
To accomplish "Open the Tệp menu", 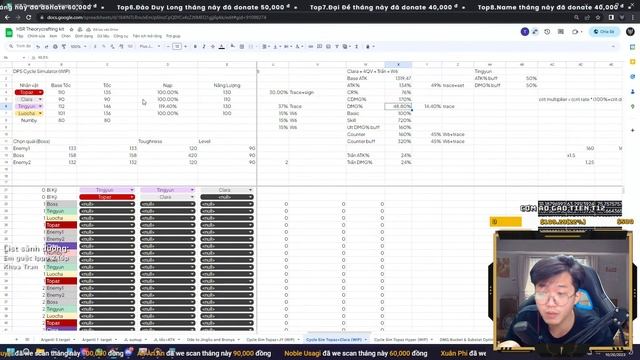I will (x=20, y=36).
